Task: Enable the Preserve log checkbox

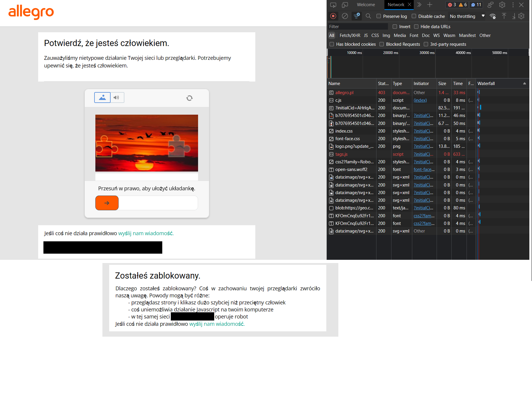Action: point(379,16)
